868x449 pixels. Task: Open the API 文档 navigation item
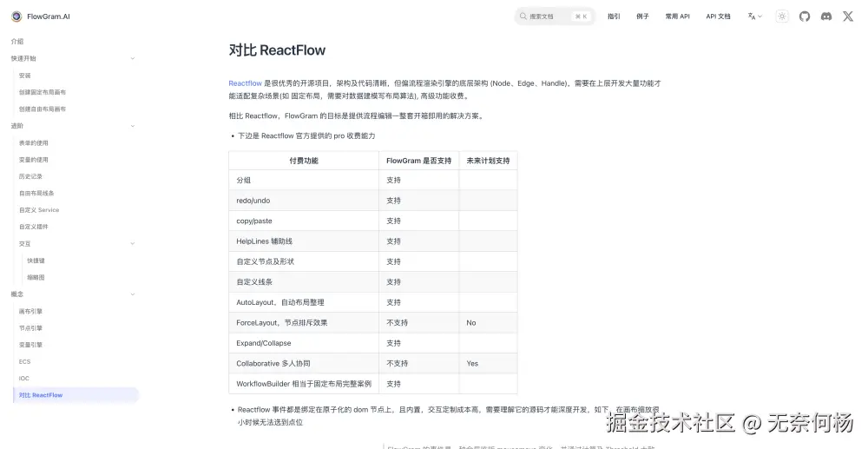point(718,17)
